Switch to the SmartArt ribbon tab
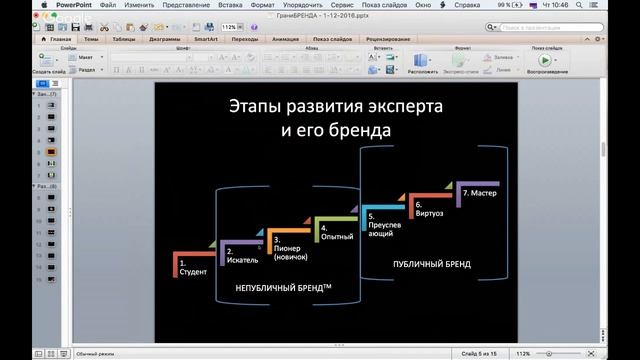This screenshot has width=640, height=360. click(x=206, y=39)
